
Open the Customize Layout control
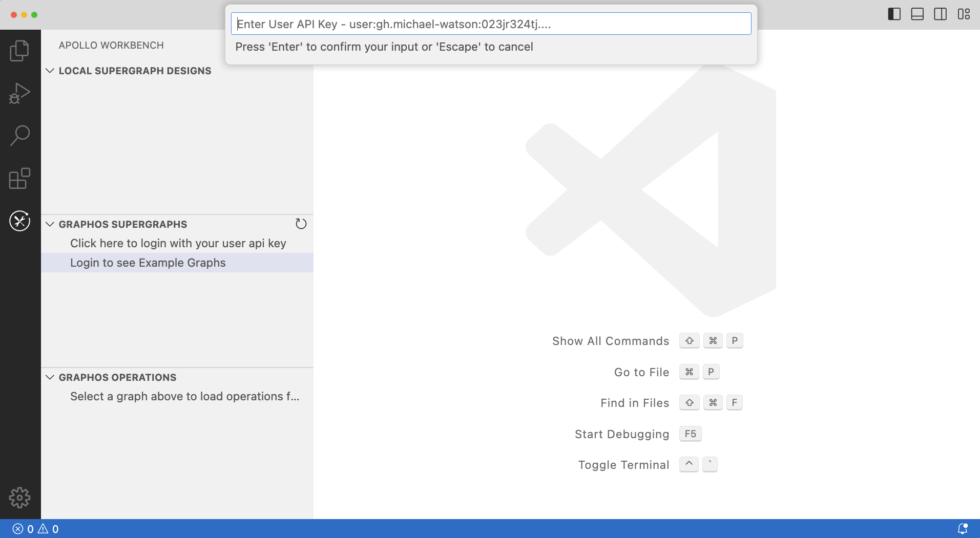pos(964,14)
